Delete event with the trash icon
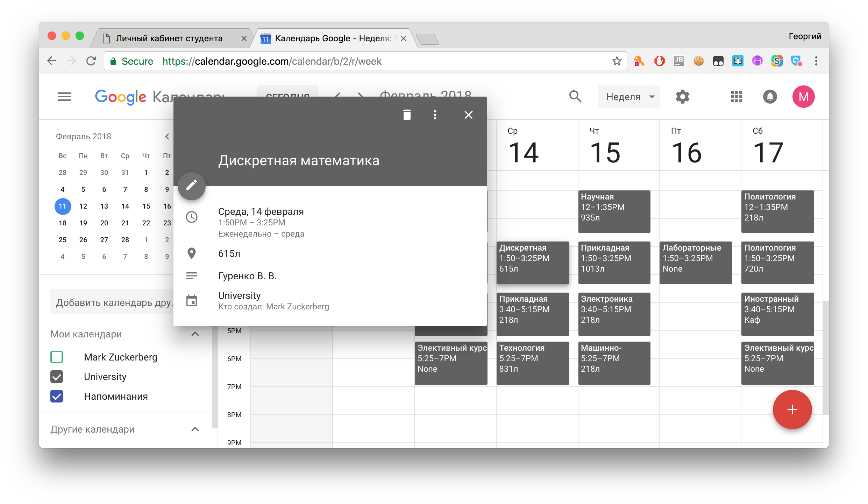 (407, 115)
